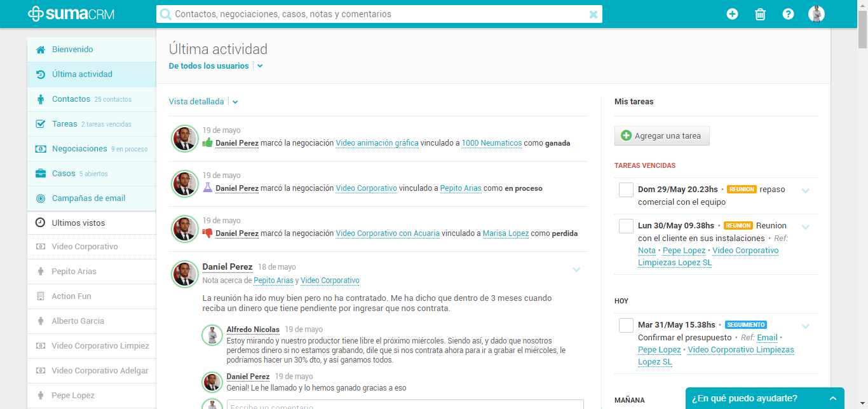Image resolution: width=868 pixels, height=409 pixels.
Task: Click the clock icon beside Ultimos vistos
Action: coord(40,223)
